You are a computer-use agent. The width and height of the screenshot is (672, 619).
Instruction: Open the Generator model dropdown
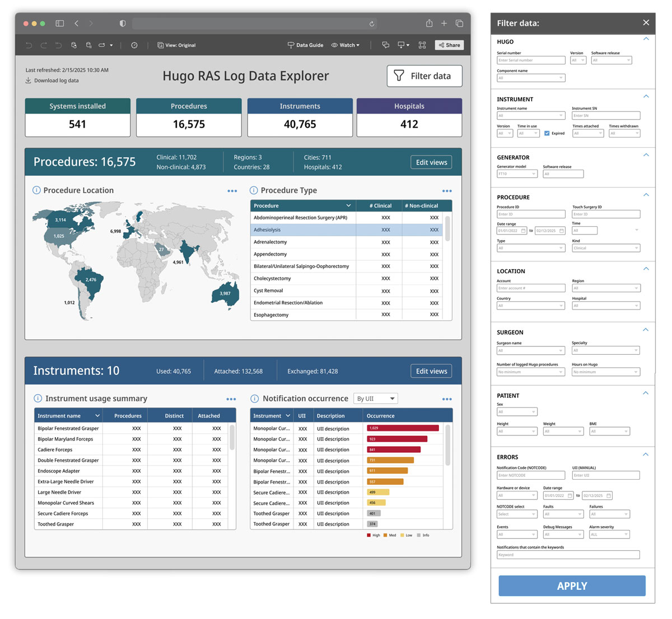pyautogui.click(x=517, y=174)
